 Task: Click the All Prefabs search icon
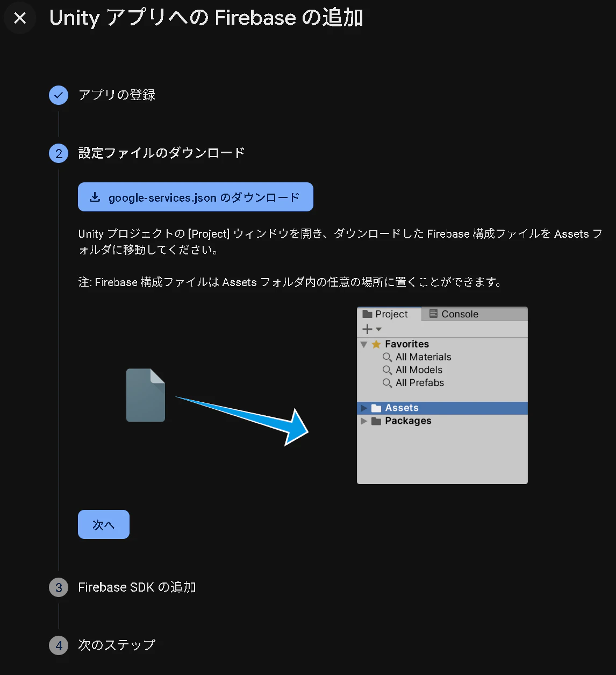pyautogui.click(x=387, y=383)
